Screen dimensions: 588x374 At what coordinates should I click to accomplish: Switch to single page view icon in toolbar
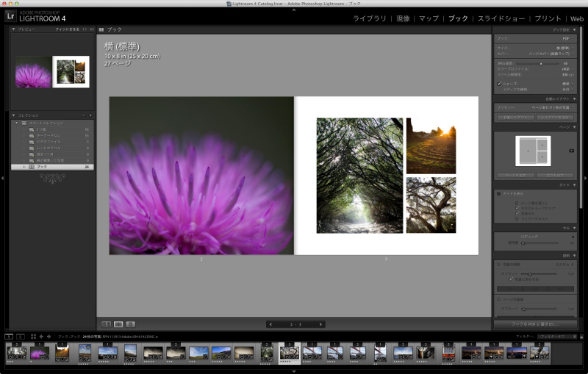click(x=131, y=324)
